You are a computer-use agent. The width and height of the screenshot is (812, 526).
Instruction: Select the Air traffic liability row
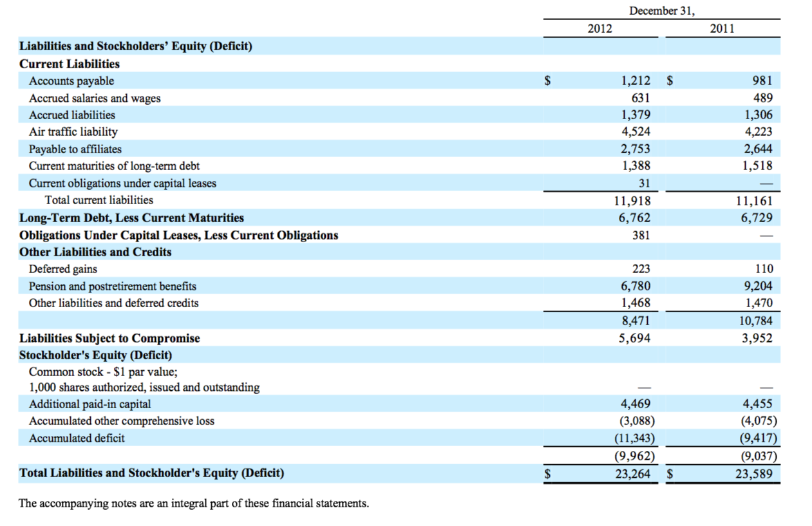pos(73,131)
